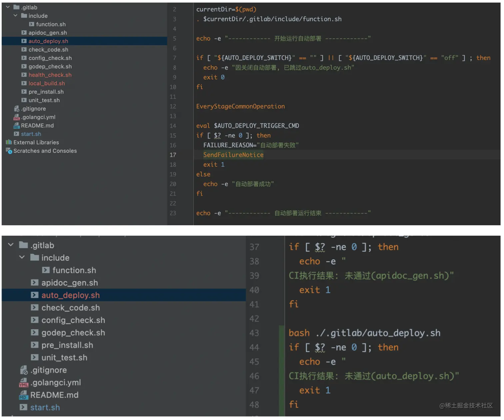Open health_check.sh in the project tree
504x420 pixels.
50,75
